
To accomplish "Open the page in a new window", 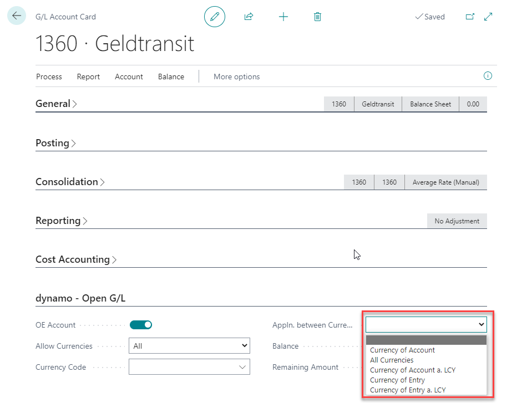I will pyautogui.click(x=470, y=17).
